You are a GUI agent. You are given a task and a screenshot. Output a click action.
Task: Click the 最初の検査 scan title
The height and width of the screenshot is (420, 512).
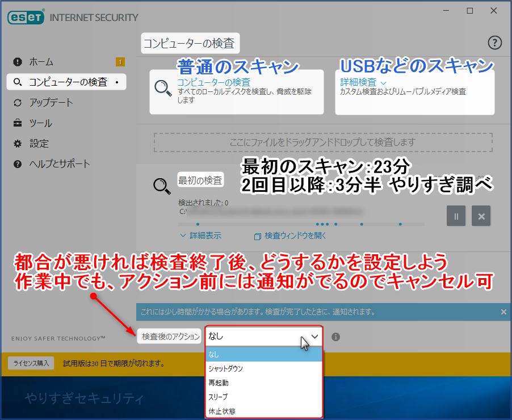tap(200, 180)
